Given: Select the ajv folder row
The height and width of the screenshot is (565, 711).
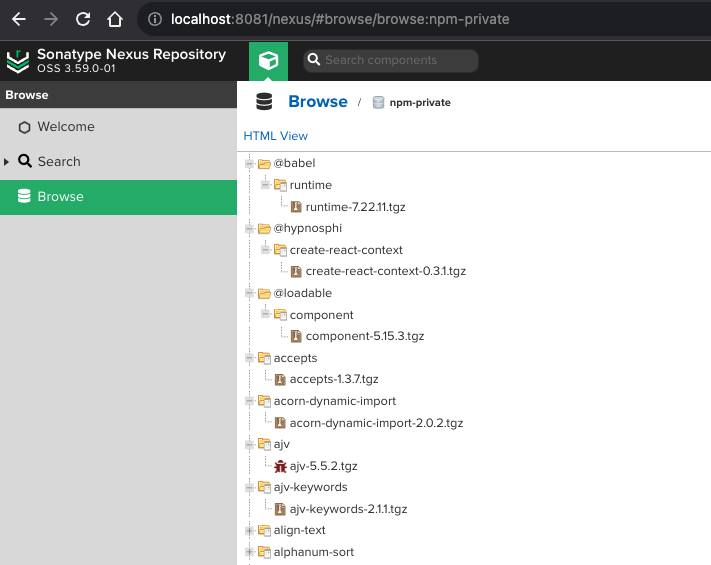Looking at the screenshot, I should click(x=282, y=444).
